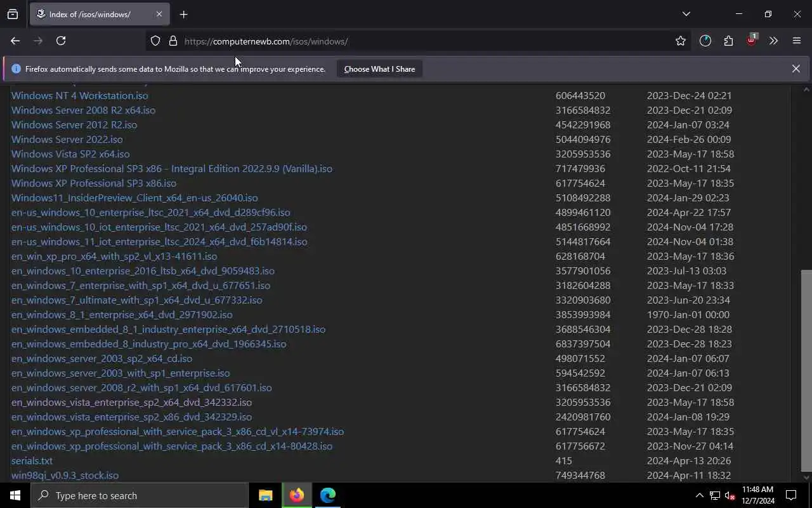
Task: Download en_windows_7_enterprise_with_sp1 iso
Action: click(141, 286)
